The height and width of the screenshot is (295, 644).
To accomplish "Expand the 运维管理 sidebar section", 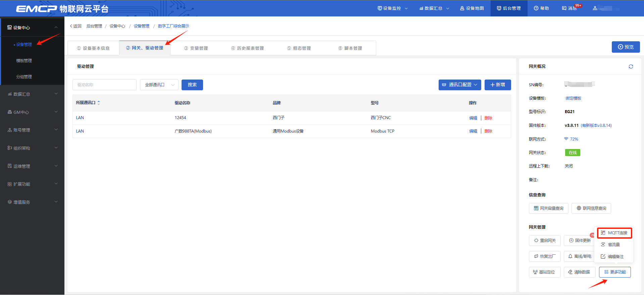I will point(32,166).
